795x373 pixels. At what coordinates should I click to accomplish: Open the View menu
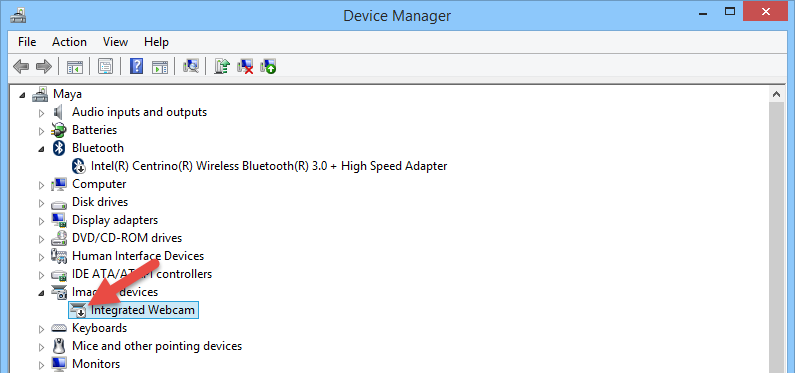click(x=115, y=42)
